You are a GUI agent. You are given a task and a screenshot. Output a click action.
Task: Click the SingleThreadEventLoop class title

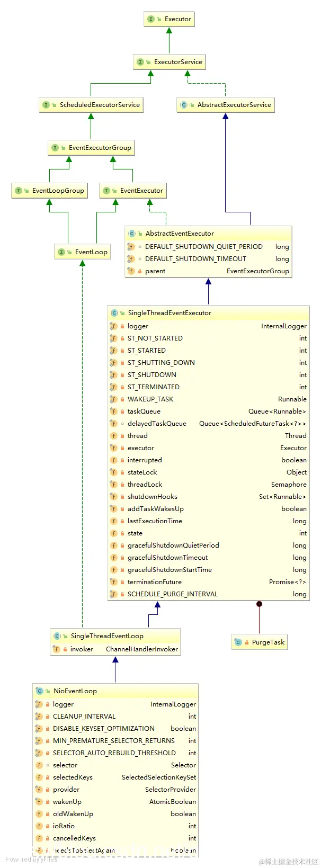(107, 636)
